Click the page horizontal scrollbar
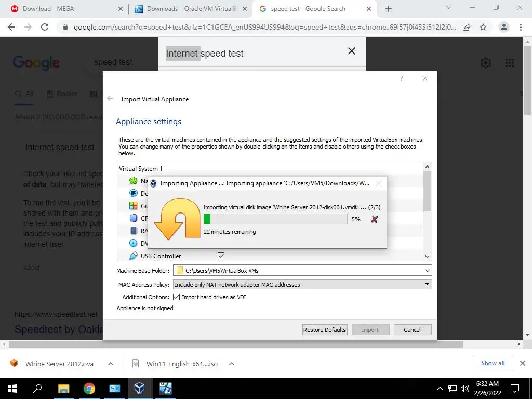This screenshot has width=532, height=399. (236, 344)
